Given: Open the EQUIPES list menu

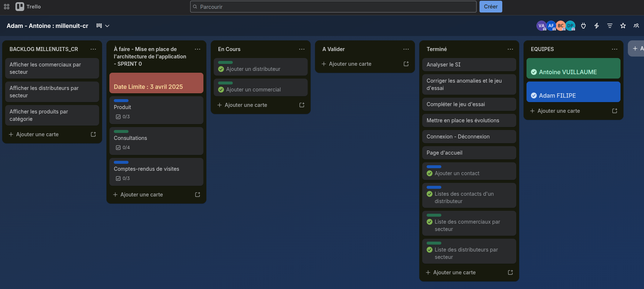Looking at the screenshot, I should tap(615, 49).
